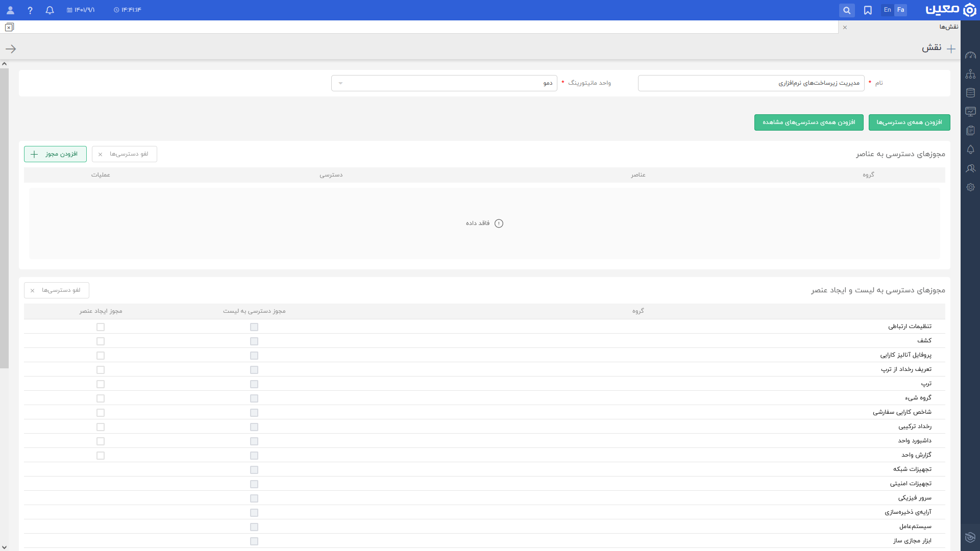Switch language to Fa
Image resolution: width=980 pixels, height=551 pixels.
tap(900, 10)
